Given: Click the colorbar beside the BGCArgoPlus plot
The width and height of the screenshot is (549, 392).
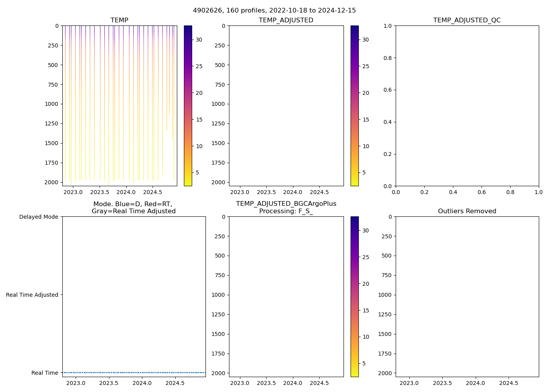Looking at the screenshot, I should 354,297.
